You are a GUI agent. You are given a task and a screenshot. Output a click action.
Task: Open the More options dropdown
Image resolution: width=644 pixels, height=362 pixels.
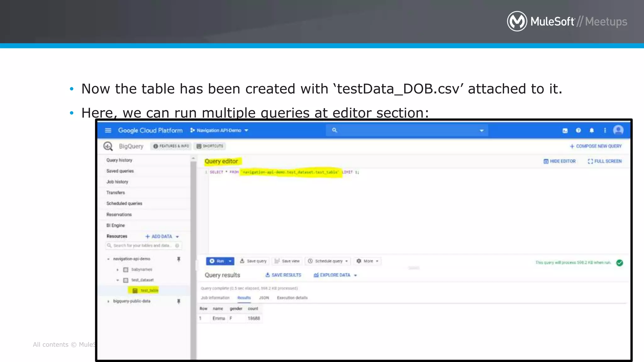367,261
